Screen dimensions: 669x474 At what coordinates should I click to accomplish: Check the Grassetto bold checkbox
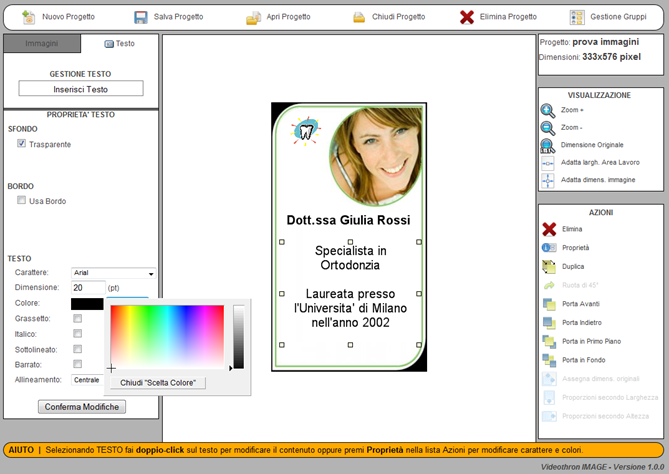coord(78,318)
